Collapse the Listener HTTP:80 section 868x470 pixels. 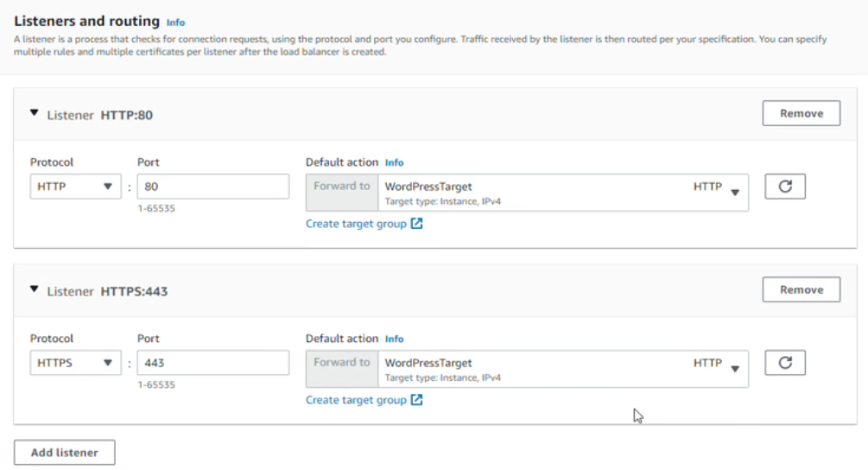[35, 113]
